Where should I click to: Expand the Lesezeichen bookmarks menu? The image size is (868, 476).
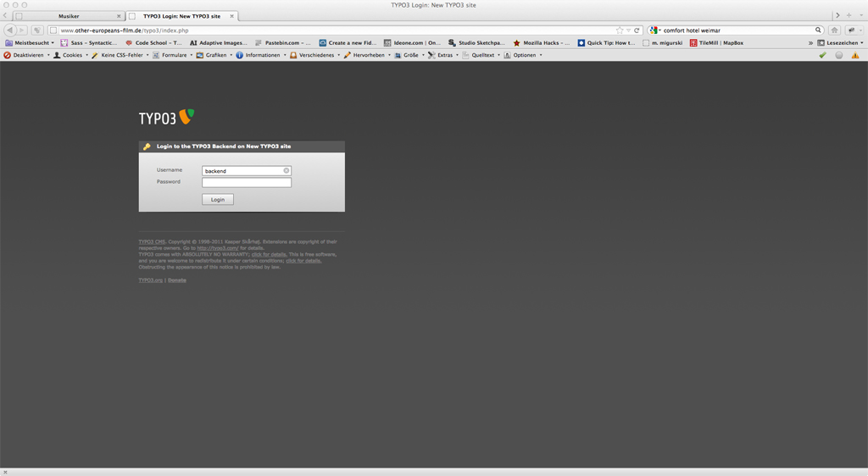point(841,42)
